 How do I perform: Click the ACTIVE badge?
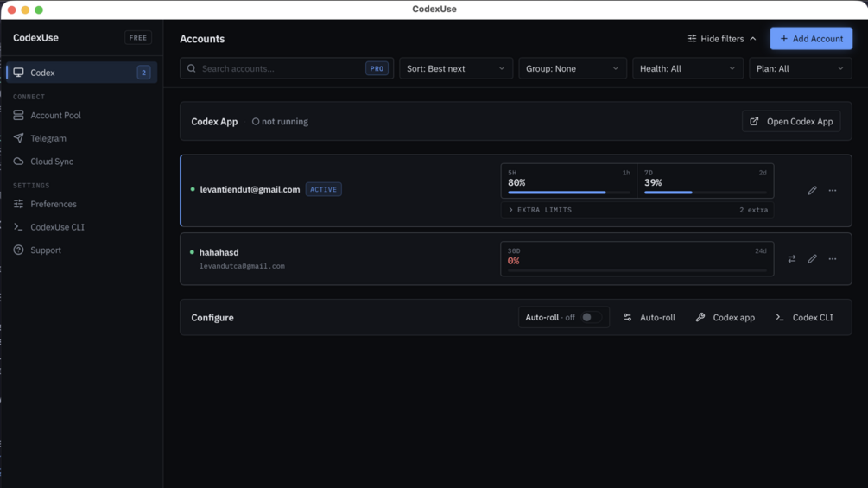coord(323,189)
